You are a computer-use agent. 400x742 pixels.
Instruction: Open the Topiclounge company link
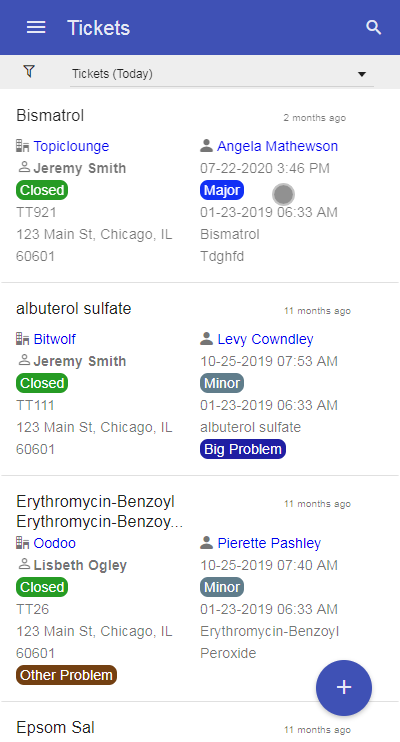click(x=71, y=146)
